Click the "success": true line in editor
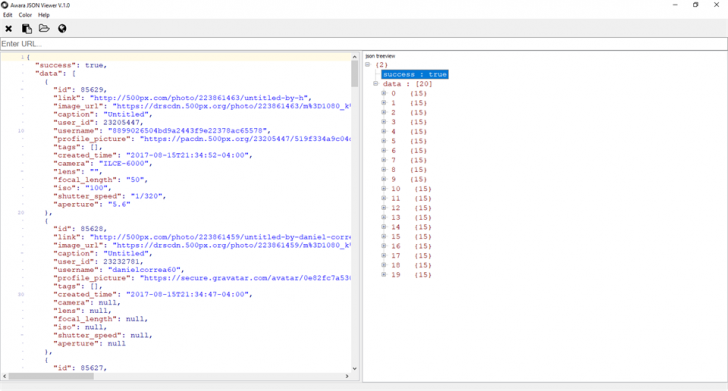 [x=71, y=65]
